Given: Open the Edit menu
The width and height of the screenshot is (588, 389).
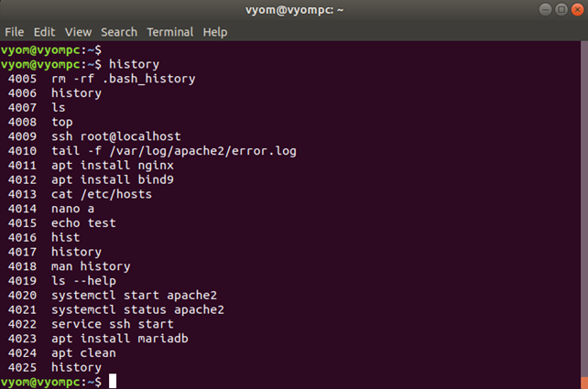Looking at the screenshot, I should coord(44,31).
